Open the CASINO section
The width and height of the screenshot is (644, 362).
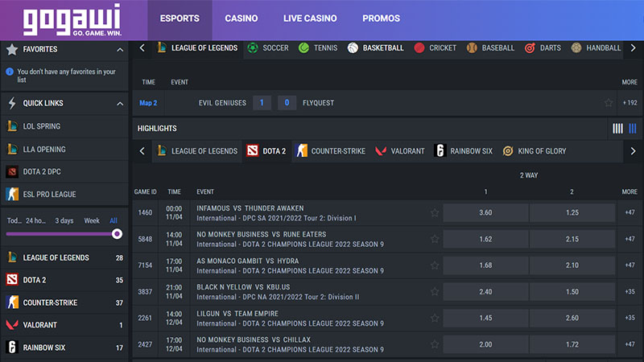click(241, 19)
